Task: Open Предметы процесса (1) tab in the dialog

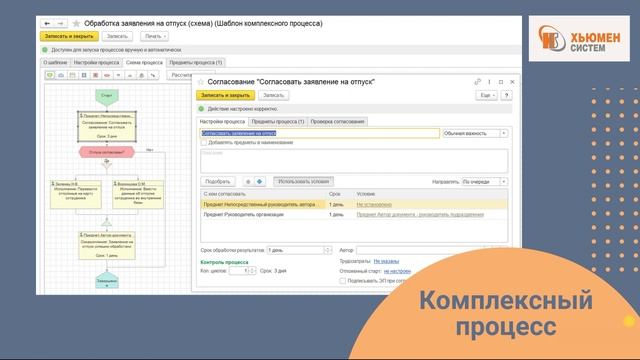Action: click(x=278, y=122)
